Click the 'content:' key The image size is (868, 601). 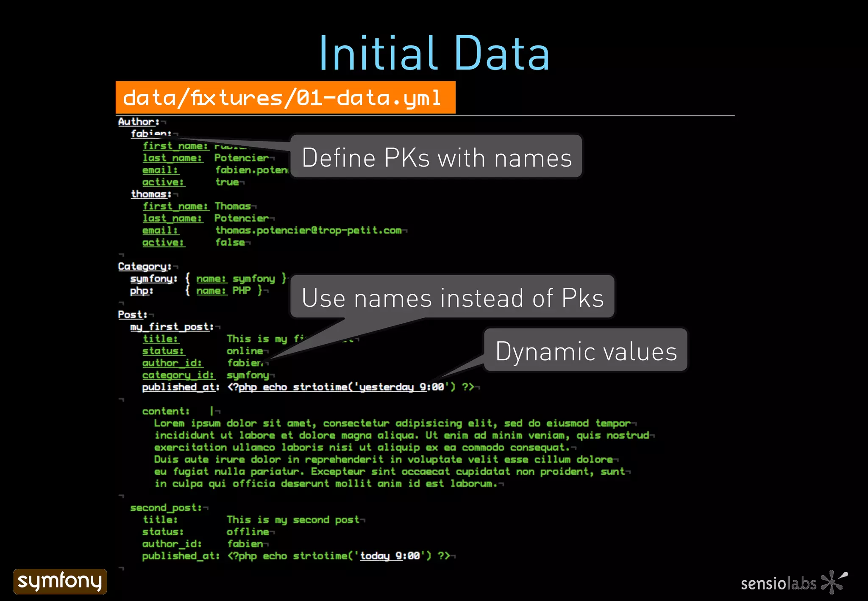click(166, 411)
